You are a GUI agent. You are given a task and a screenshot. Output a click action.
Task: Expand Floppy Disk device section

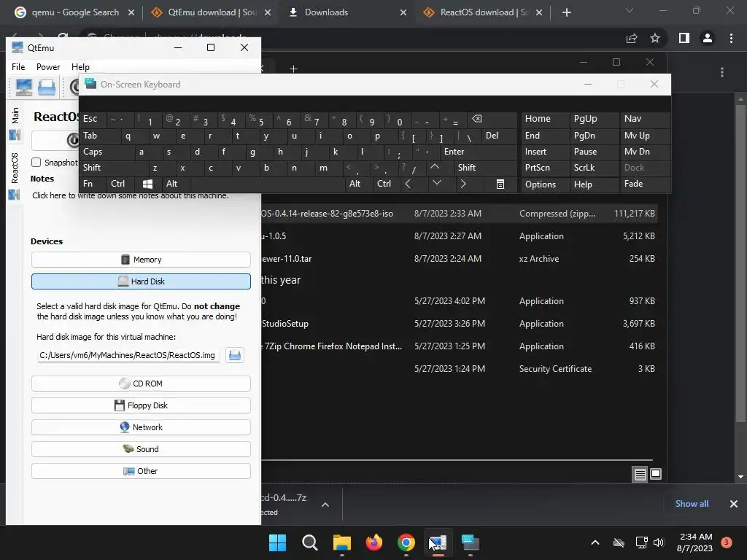[x=141, y=405]
